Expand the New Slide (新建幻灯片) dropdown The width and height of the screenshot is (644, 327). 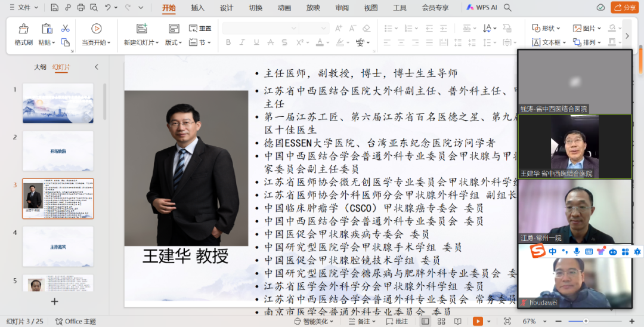(141, 43)
